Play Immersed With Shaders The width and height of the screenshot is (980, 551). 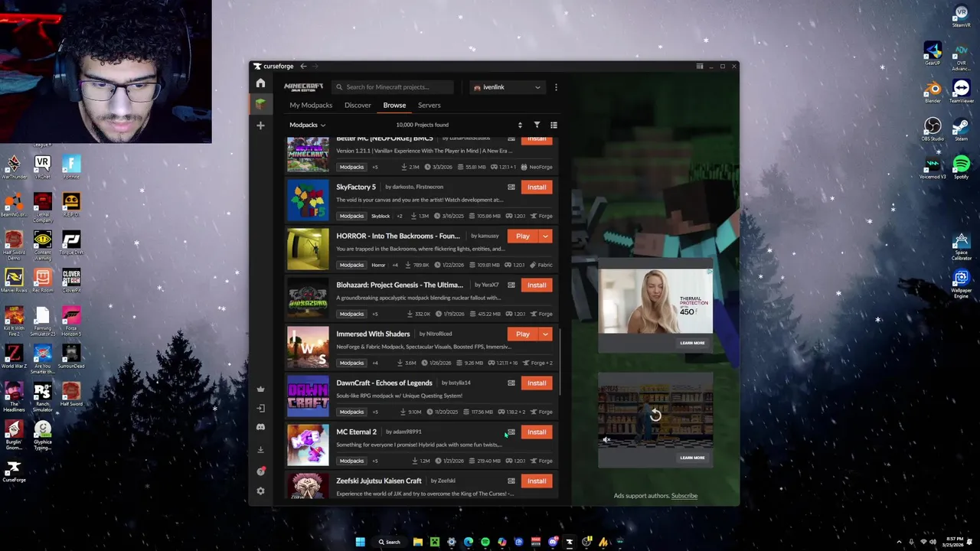pos(523,334)
